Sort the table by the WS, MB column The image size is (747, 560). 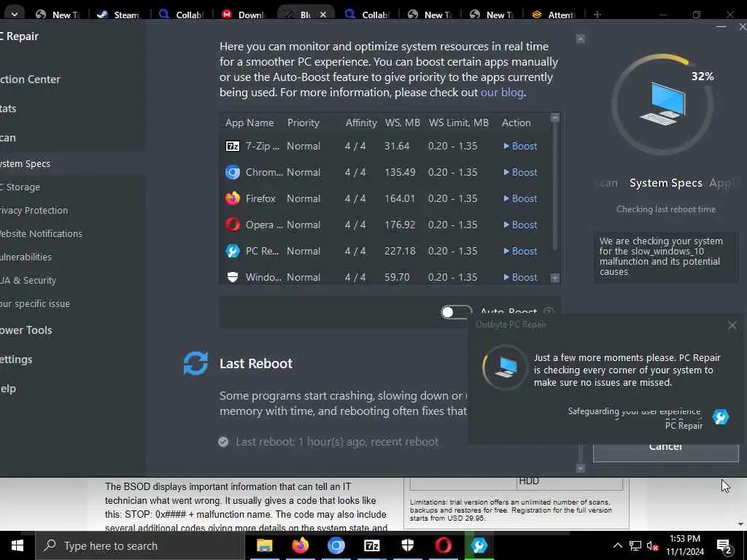[x=403, y=122]
